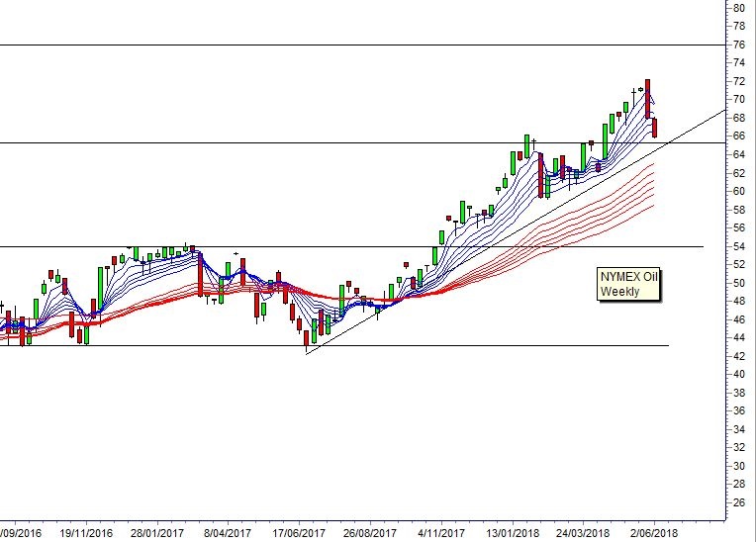Click the 44 price level on scale
756x542 pixels.
point(738,337)
